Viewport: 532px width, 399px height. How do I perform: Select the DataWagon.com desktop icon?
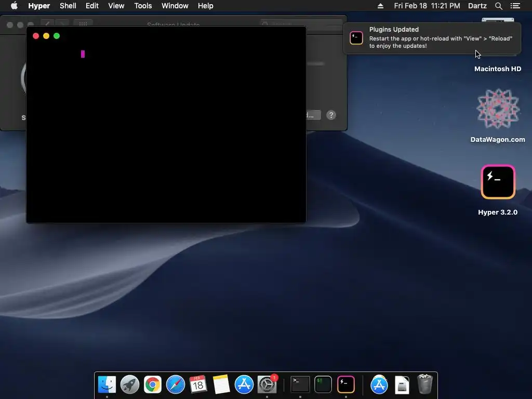click(498, 109)
